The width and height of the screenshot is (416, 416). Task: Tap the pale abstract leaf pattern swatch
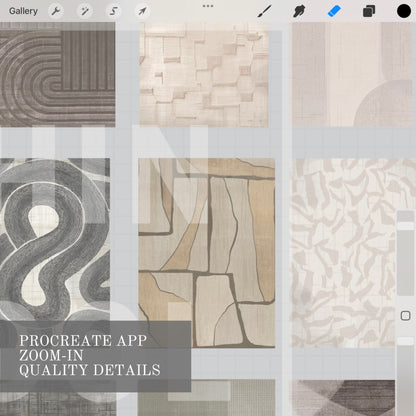pos(343,253)
